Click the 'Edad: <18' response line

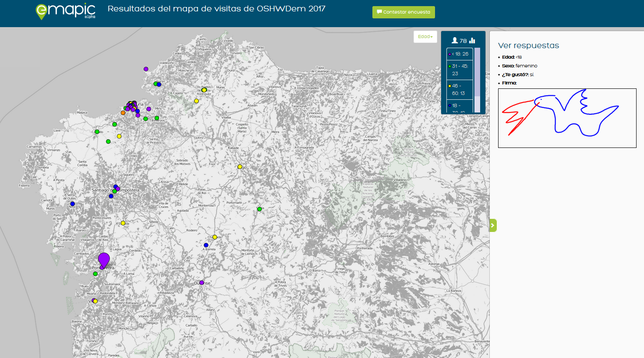point(512,57)
